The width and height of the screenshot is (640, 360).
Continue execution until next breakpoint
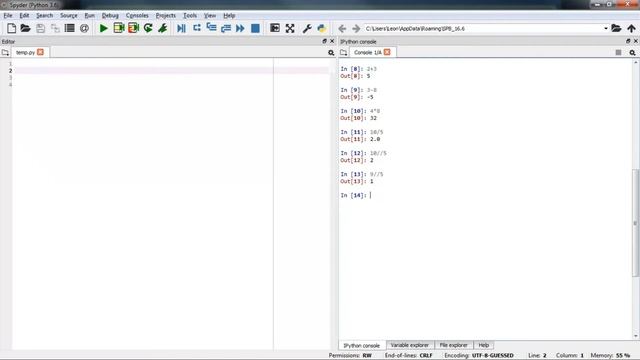click(x=240, y=28)
